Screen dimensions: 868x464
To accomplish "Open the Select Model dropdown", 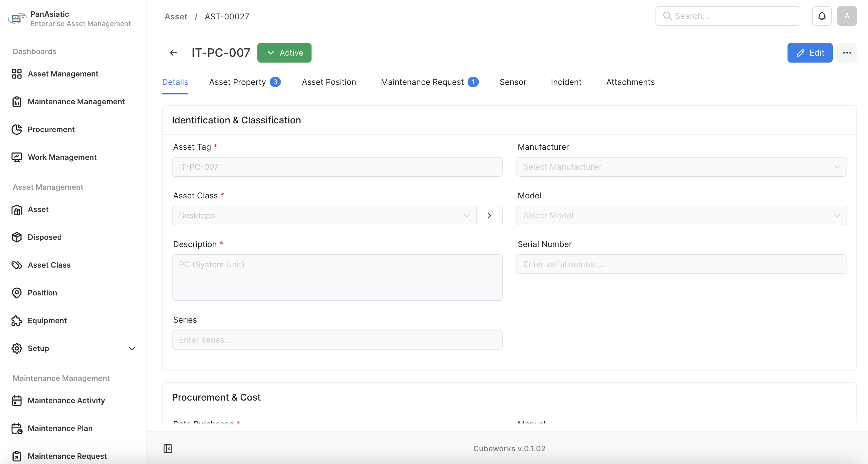I will pyautogui.click(x=681, y=216).
